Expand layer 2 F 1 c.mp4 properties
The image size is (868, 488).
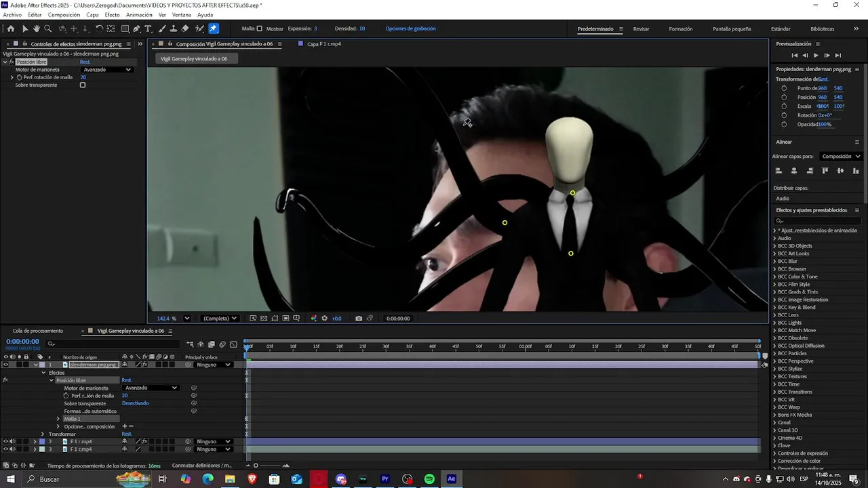click(35, 441)
